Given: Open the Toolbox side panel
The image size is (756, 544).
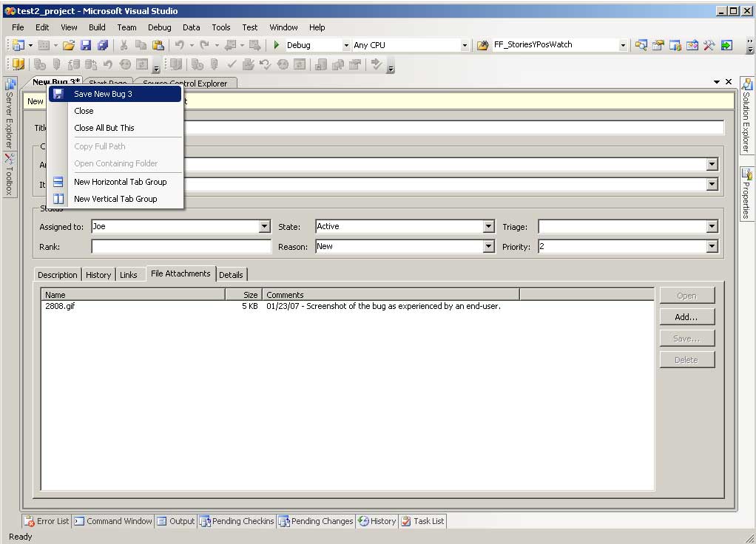Looking at the screenshot, I should click(x=10, y=174).
